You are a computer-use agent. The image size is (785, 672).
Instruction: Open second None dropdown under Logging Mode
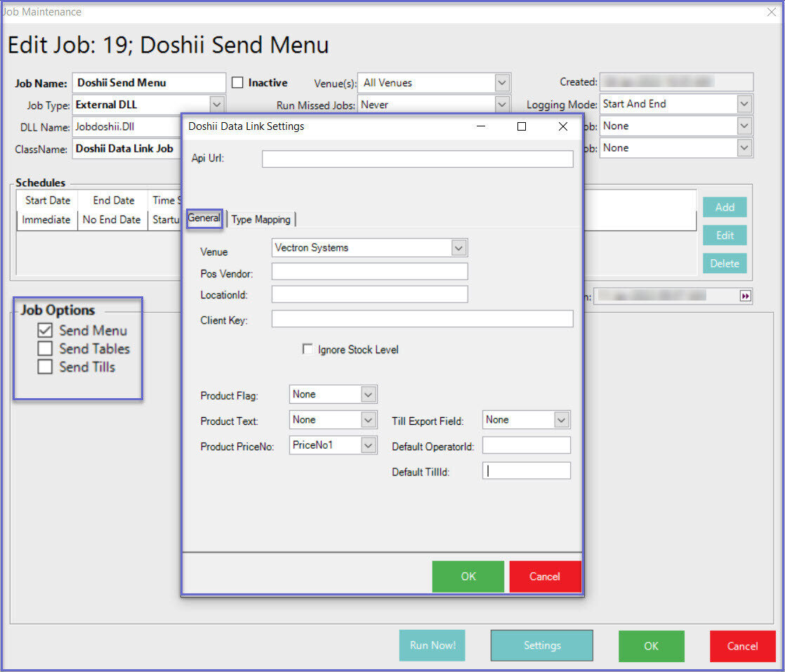pos(744,148)
